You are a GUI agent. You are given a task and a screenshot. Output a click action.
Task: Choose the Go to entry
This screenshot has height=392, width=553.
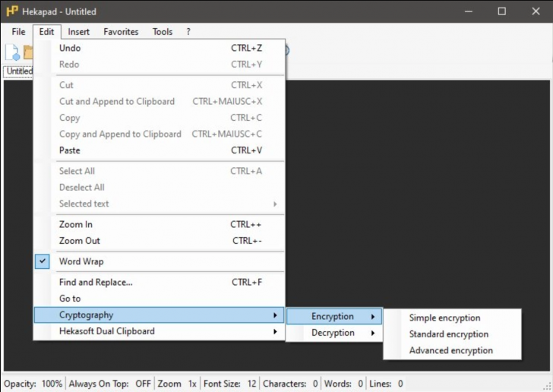coord(160,299)
